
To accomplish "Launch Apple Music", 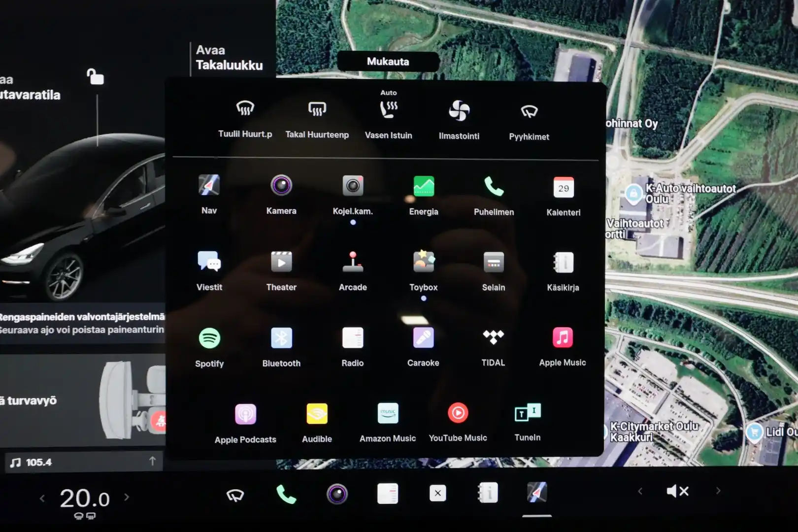I will (x=563, y=337).
